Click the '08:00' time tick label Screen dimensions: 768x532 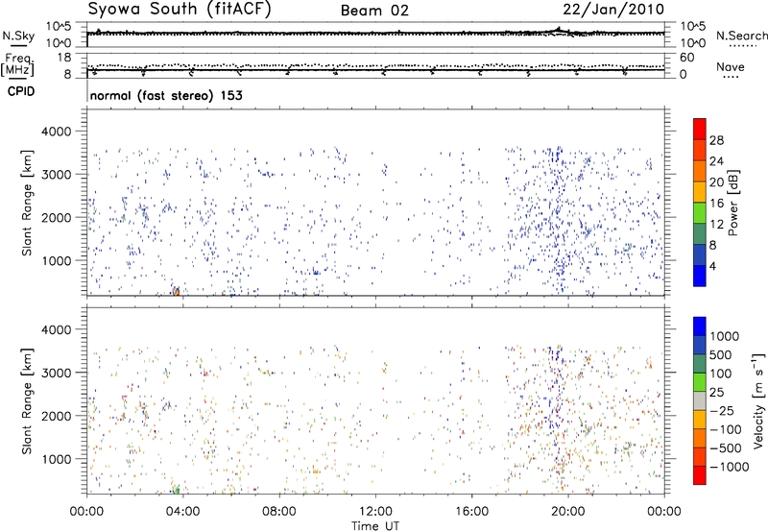(x=279, y=512)
